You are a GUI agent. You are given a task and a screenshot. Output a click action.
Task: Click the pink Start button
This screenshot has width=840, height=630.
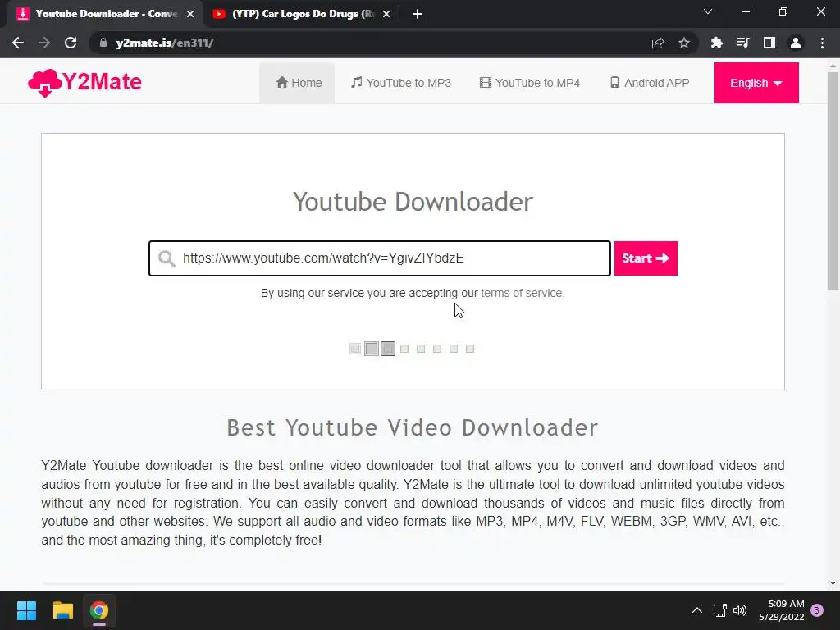(x=646, y=258)
